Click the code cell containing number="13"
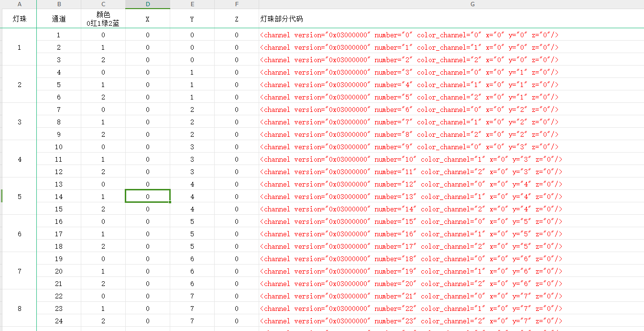The height and width of the screenshot is (331, 644). click(451, 197)
